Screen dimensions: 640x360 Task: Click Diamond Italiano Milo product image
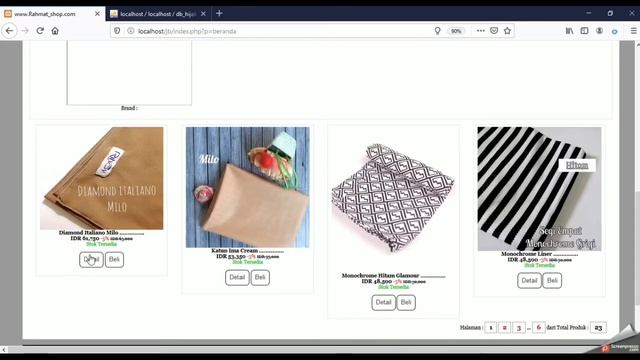[102, 178]
